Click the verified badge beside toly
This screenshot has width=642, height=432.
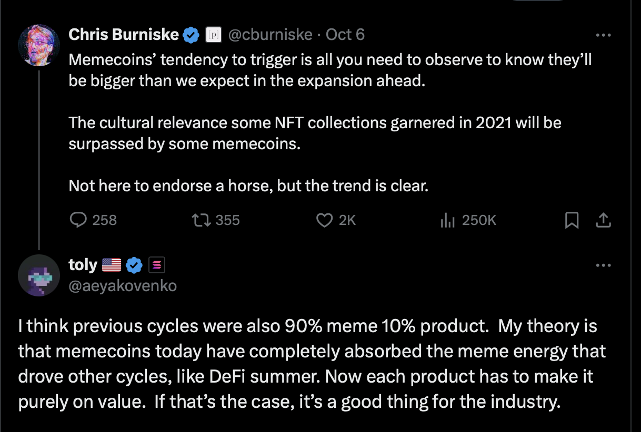133,265
